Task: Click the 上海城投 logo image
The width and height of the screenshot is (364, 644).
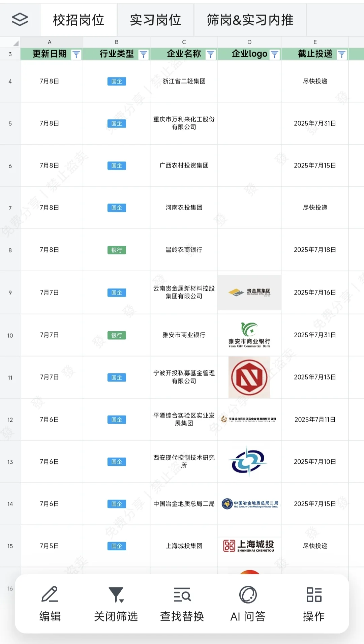Action: (249, 546)
